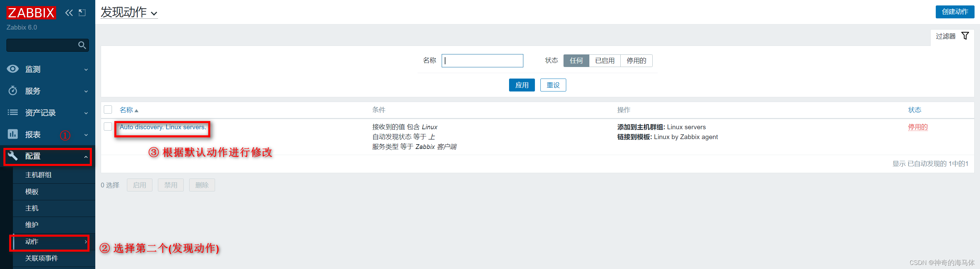Toggle sidebar hide (kiosk) icon
980x269 pixels.
82,13
